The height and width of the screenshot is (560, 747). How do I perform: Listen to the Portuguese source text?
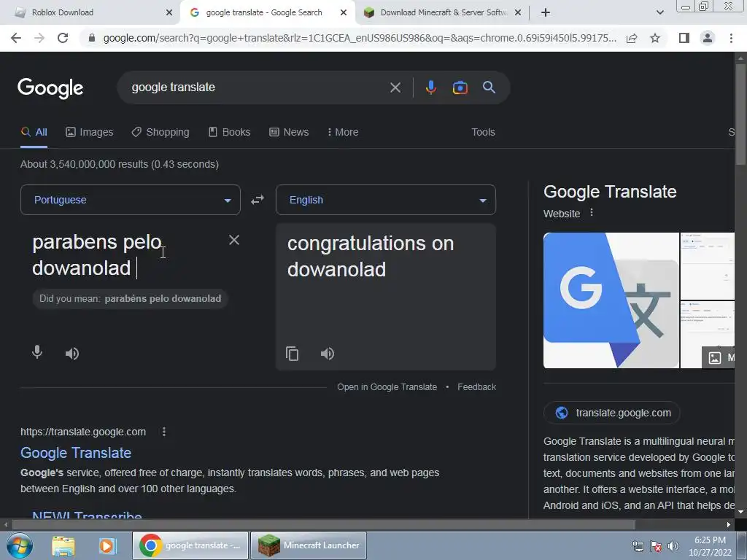(x=72, y=354)
